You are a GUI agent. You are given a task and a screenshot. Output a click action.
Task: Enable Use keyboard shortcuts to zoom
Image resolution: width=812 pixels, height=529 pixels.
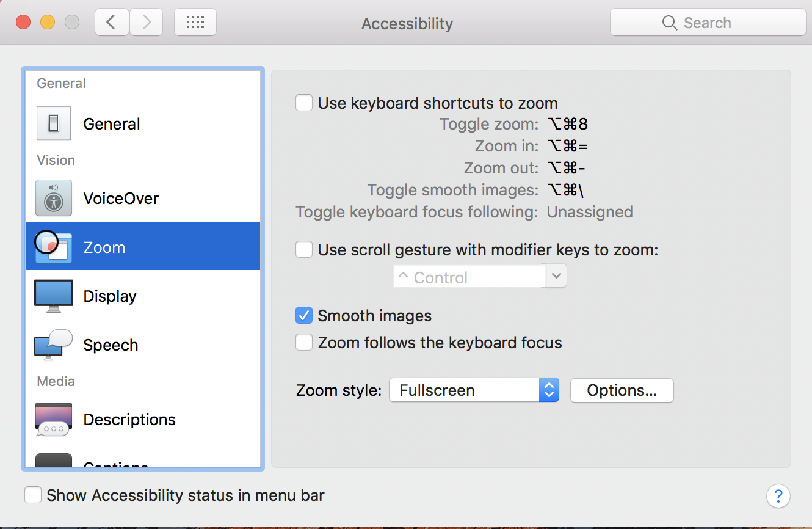pos(304,103)
